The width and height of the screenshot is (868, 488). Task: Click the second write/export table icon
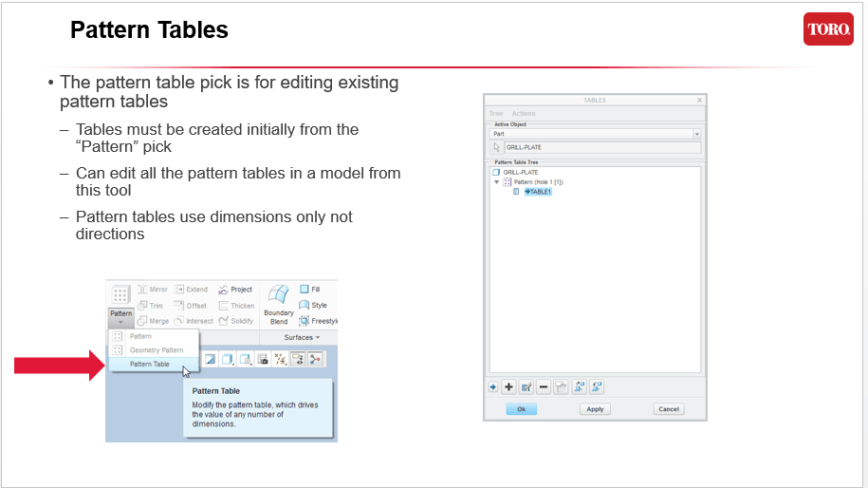(x=597, y=387)
